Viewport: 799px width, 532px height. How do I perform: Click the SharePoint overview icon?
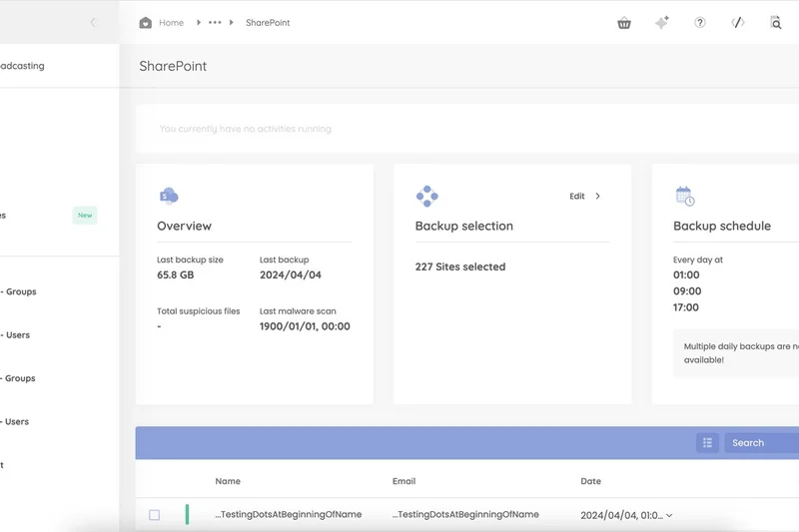click(x=169, y=196)
